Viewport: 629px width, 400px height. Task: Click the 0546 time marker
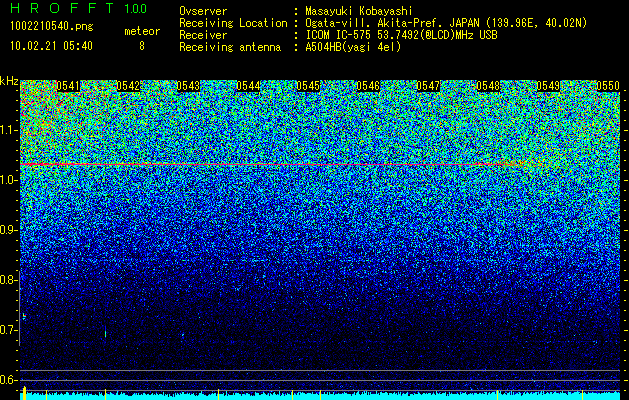(368, 86)
